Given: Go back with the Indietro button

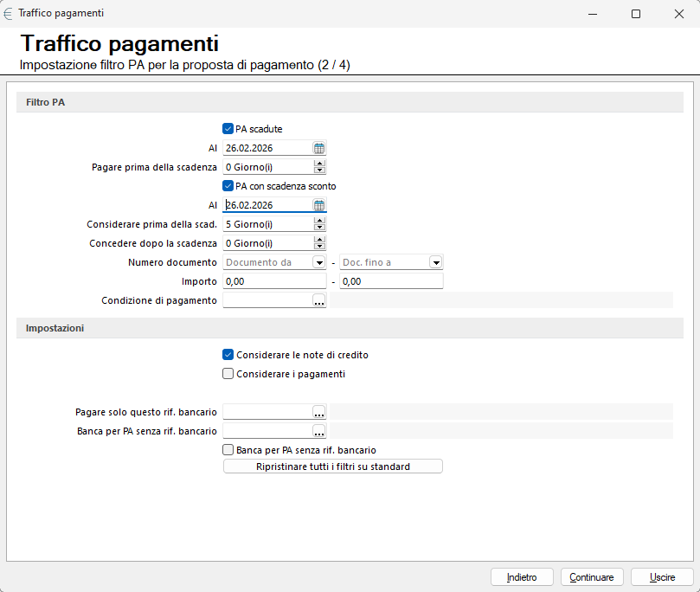Looking at the screenshot, I should [522, 577].
